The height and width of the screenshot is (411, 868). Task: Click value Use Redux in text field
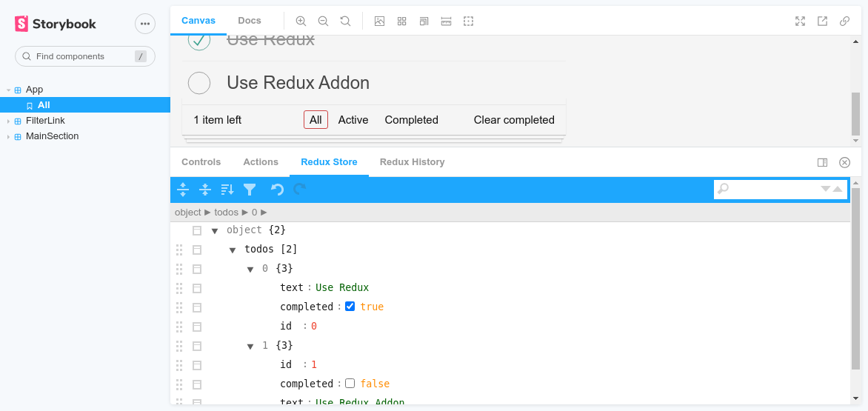click(342, 287)
